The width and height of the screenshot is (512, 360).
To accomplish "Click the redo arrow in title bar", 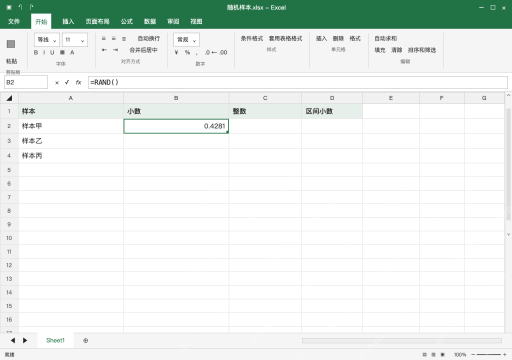I will (x=31, y=7).
